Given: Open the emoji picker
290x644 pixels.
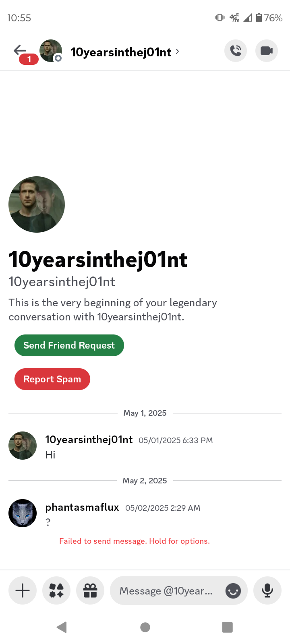Looking at the screenshot, I should 233,591.
